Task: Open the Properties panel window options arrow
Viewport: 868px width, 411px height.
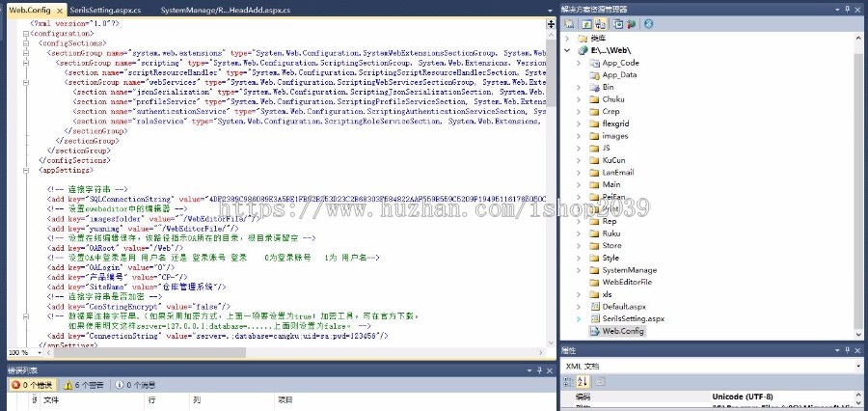Action: (837, 351)
